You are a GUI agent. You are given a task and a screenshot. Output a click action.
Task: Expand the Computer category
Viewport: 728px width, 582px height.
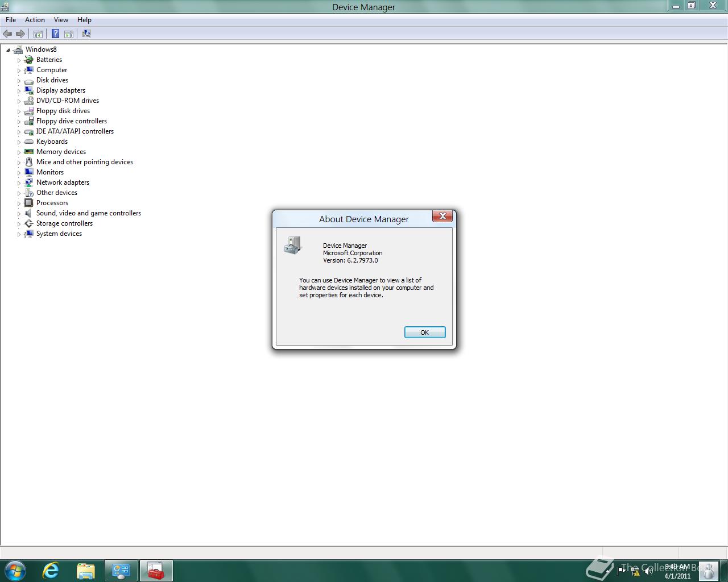tap(19, 70)
